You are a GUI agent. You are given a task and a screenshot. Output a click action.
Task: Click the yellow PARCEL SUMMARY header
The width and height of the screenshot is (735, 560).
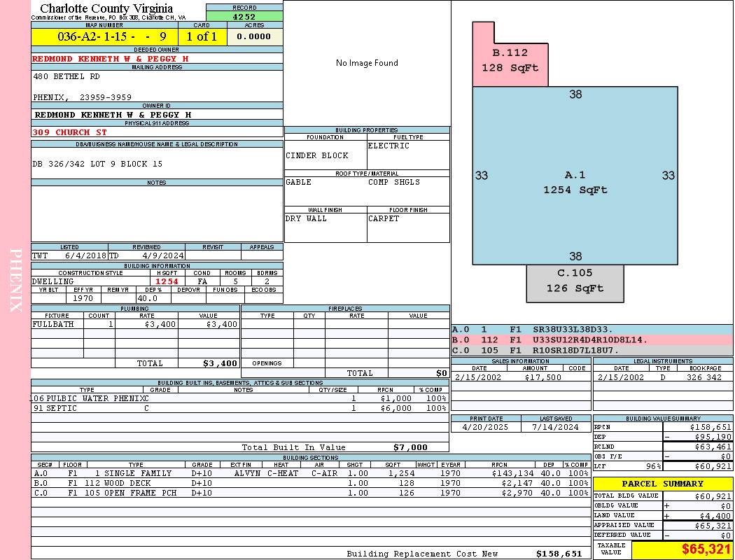(662, 484)
